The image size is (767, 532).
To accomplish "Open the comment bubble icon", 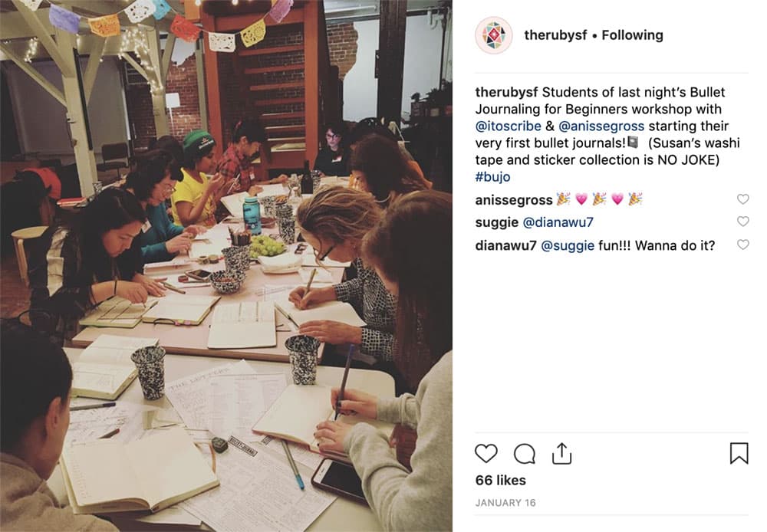I will 525,454.
